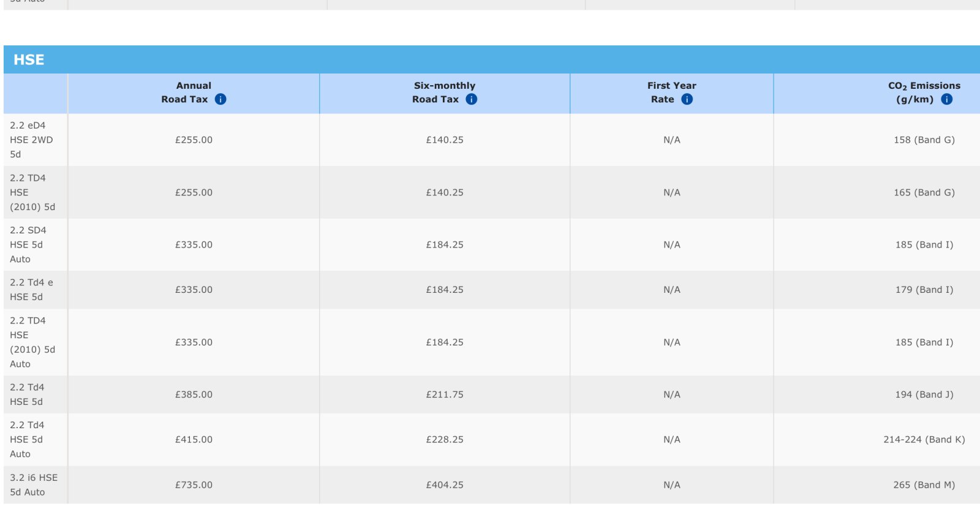
Task: Click the Six-monthly Road Tax column header
Action: click(445, 93)
